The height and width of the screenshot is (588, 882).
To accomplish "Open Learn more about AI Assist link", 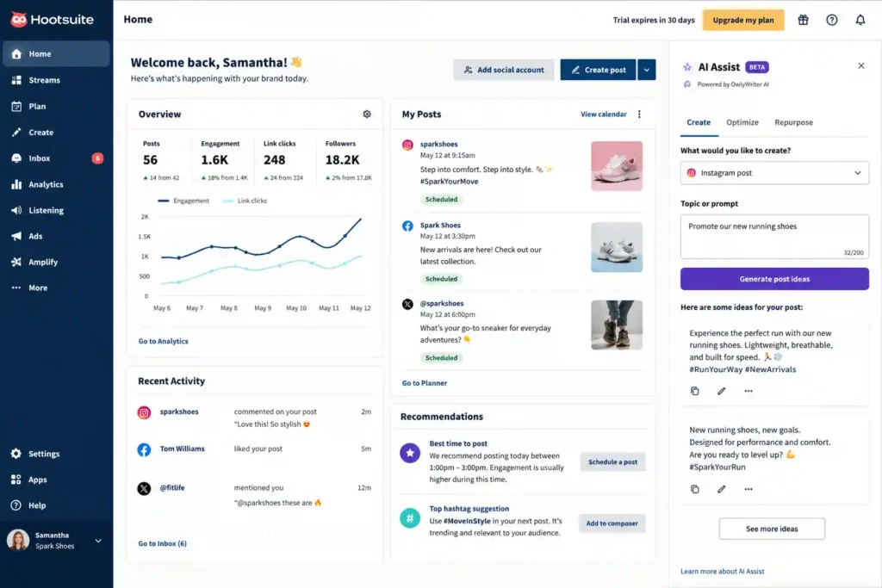I will tap(723, 571).
